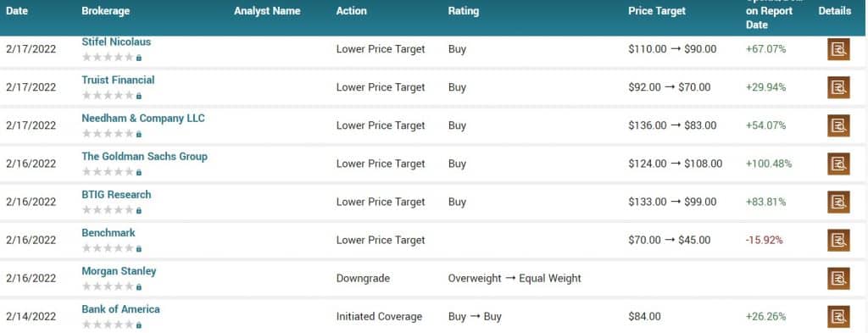Open details icon for Goldman Sachs row
Image resolution: width=868 pixels, height=333 pixels.
click(838, 164)
